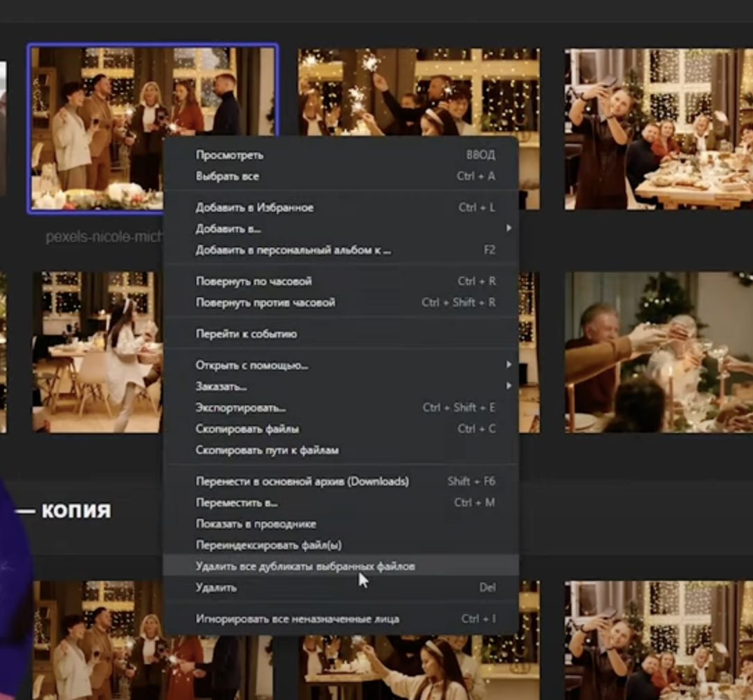The image size is (753, 700).
Task: Choose 'Просмотреть' in the context menu
Action: (x=341, y=155)
